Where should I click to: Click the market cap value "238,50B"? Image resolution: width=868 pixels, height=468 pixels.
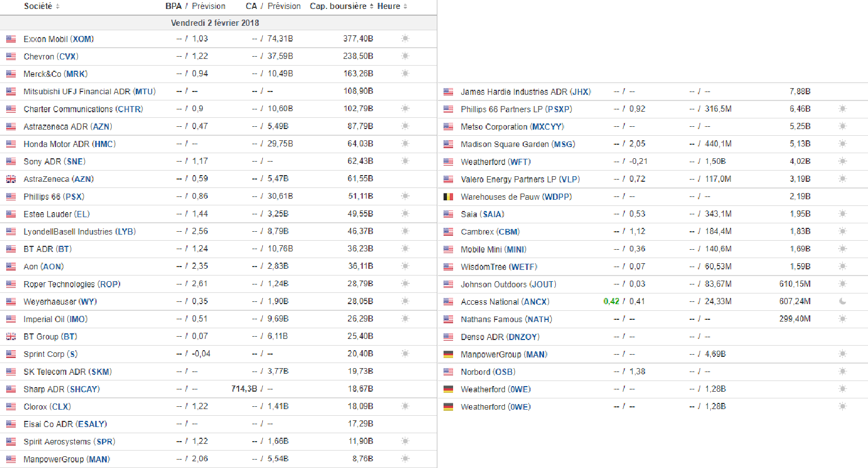pyautogui.click(x=358, y=56)
